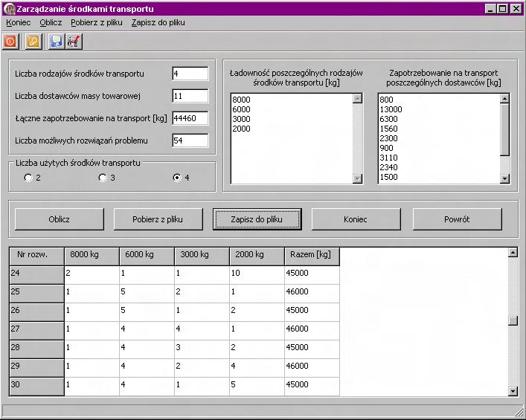The height and width of the screenshot is (420, 526).
Task: Click down arrow of results table scrollbar
Action: (513, 391)
